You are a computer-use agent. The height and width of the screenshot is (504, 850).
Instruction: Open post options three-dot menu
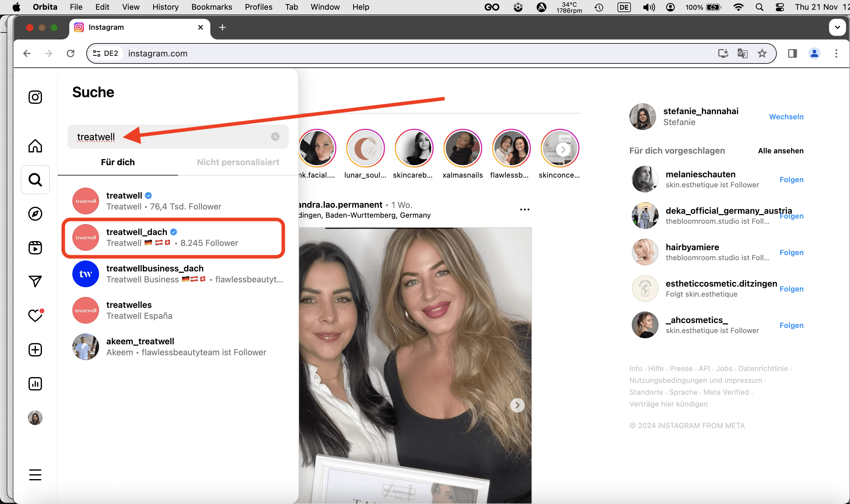click(525, 209)
